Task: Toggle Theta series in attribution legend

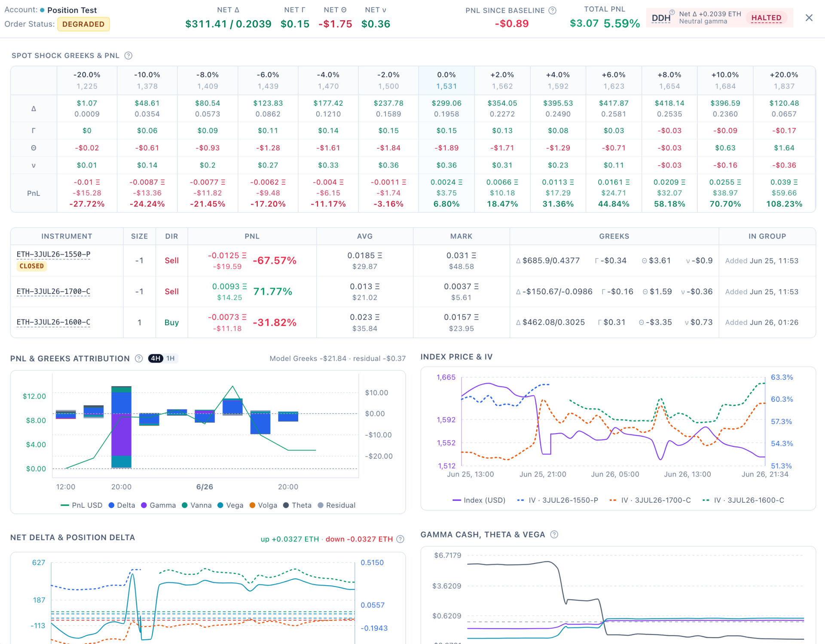Action: [297, 505]
